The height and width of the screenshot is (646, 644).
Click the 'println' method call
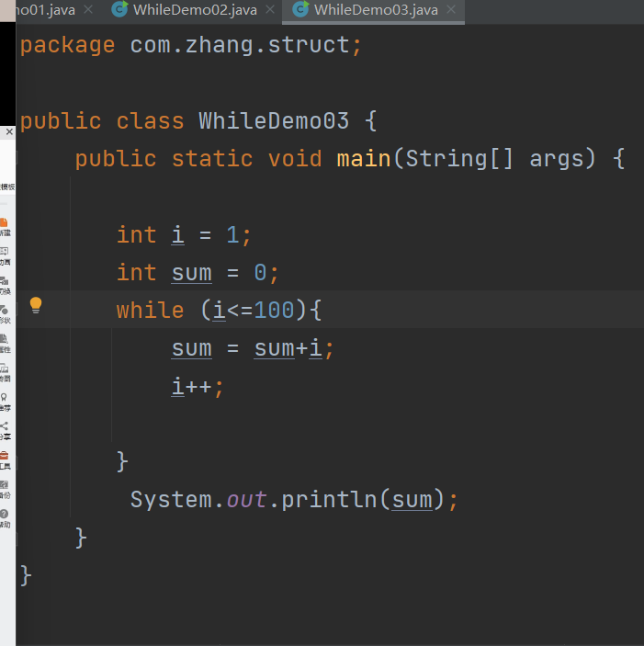pos(329,499)
